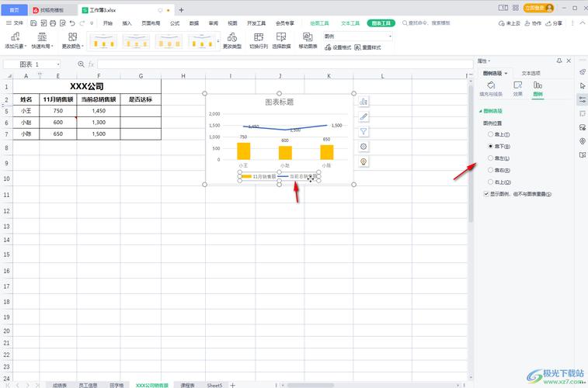Image resolution: width=588 pixels, height=388 pixels.
Task: Add a new worksheet with plus button
Action: point(232,385)
